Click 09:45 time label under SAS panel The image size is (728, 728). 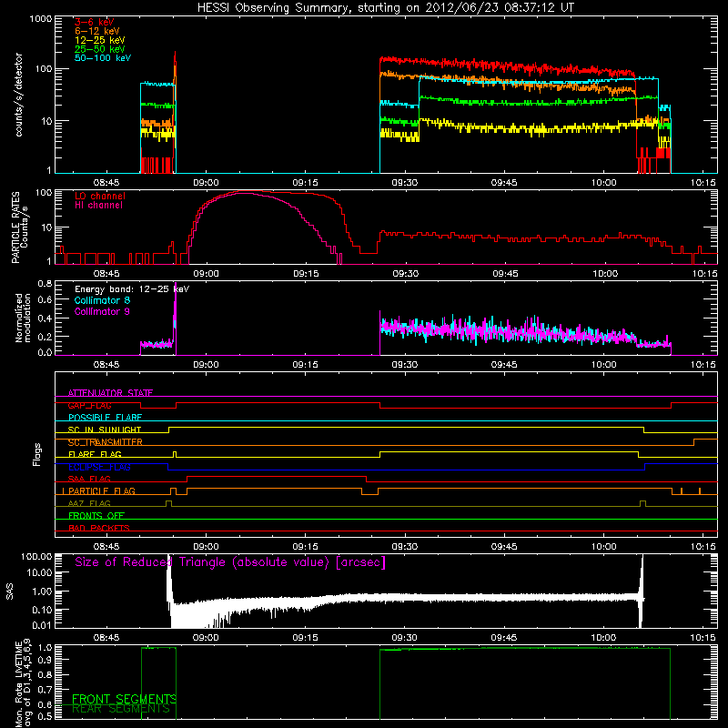click(x=504, y=638)
